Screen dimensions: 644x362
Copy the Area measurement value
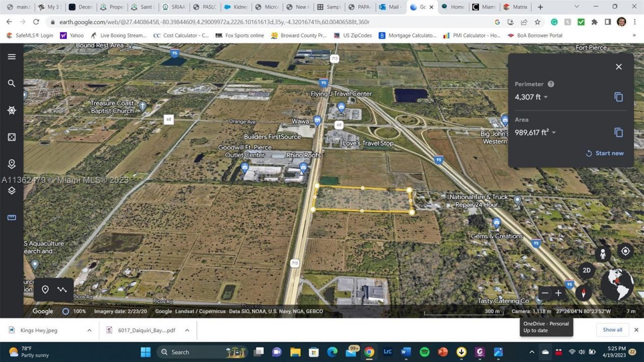[618, 132]
